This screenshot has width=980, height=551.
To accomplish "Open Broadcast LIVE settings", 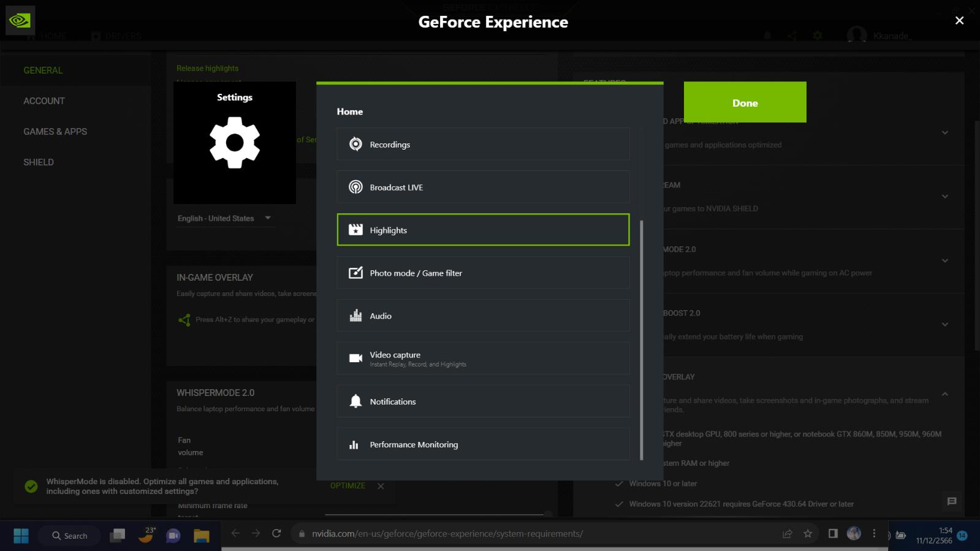I will coord(483,187).
